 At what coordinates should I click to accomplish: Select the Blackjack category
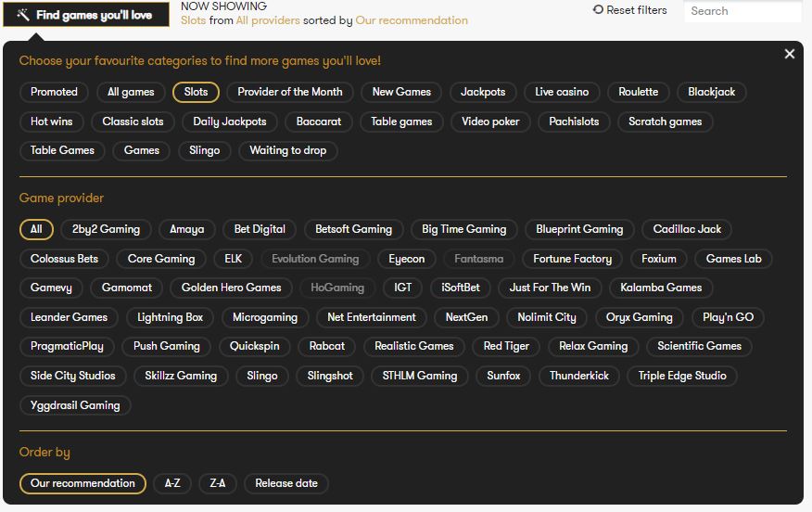coord(712,92)
